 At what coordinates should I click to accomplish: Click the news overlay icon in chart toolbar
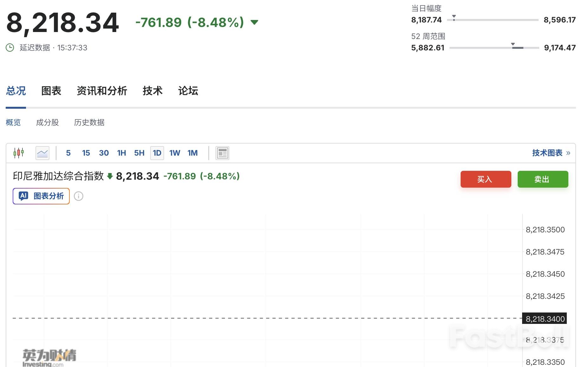click(x=222, y=153)
